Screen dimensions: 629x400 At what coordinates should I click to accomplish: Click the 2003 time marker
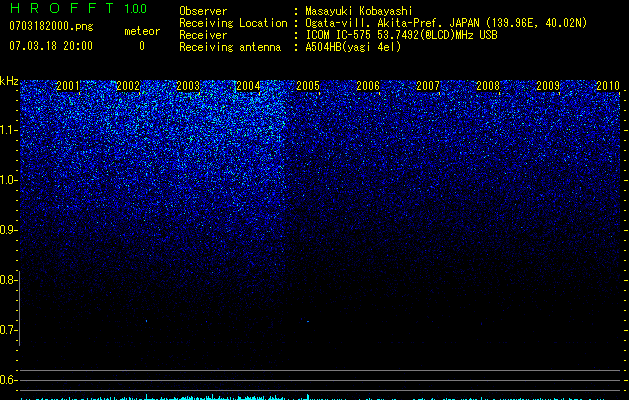tap(188, 86)
